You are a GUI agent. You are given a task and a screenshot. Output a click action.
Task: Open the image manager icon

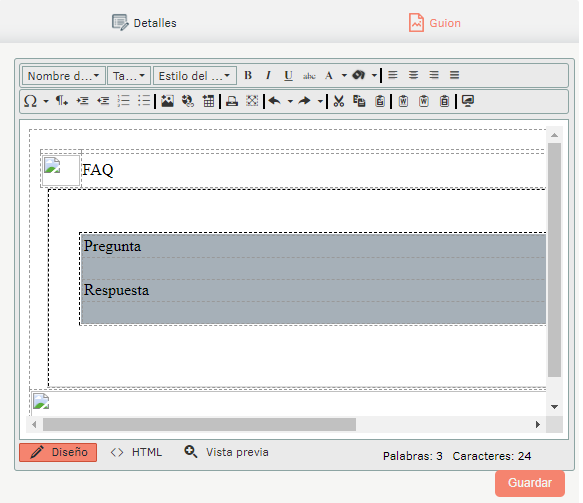[x=167, y=101]
